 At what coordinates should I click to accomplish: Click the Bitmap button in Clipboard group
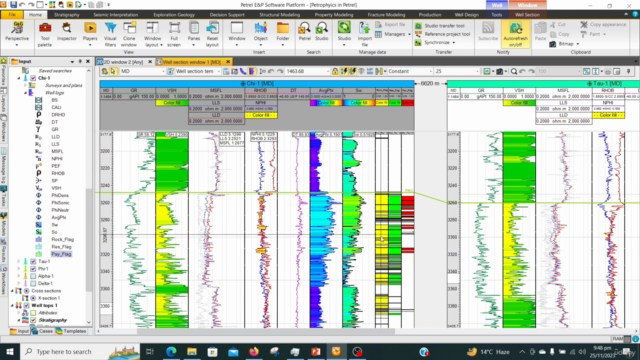[x=564, y=44]
